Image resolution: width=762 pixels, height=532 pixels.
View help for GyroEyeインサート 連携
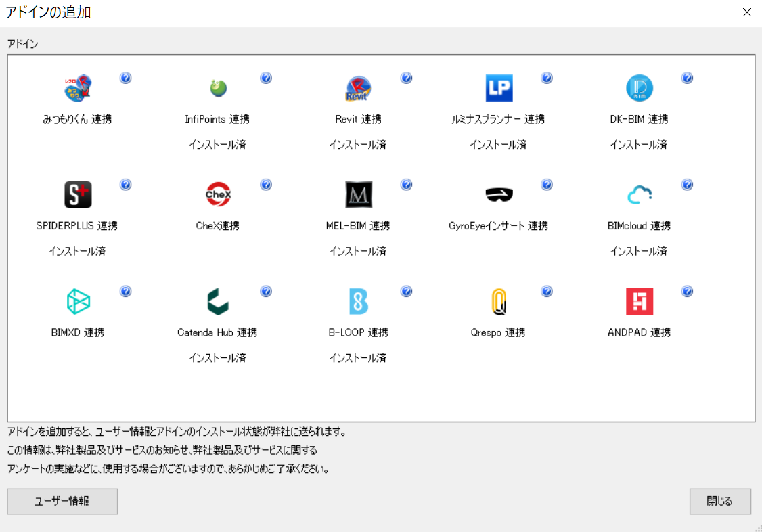pos(547,185)
